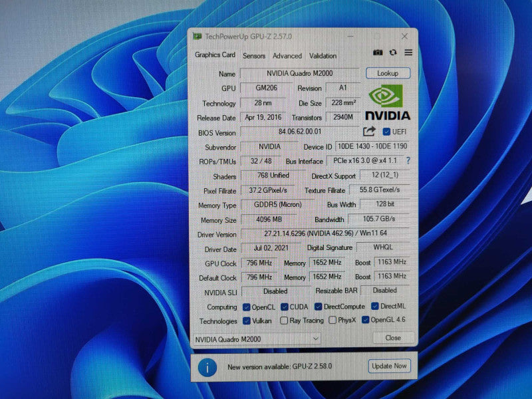Toggle the CUDA checkbox
Viewport: 532px width, 399px height.
(x=285, y=307)
